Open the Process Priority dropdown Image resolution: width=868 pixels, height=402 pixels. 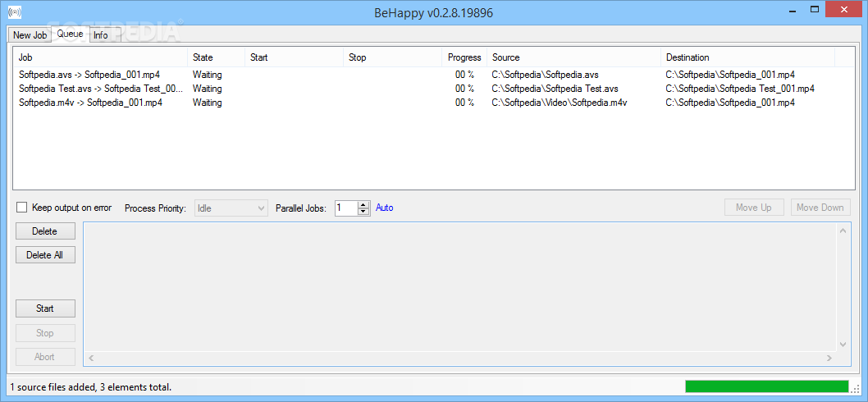231,208
